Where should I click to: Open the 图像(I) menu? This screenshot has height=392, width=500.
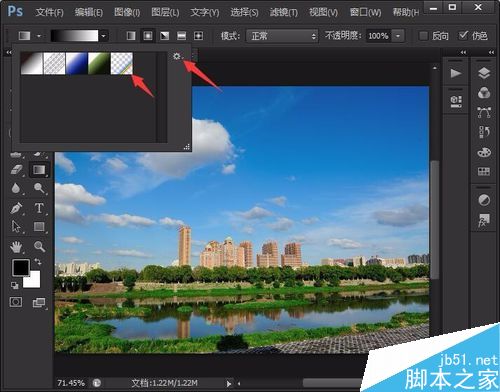127,13
